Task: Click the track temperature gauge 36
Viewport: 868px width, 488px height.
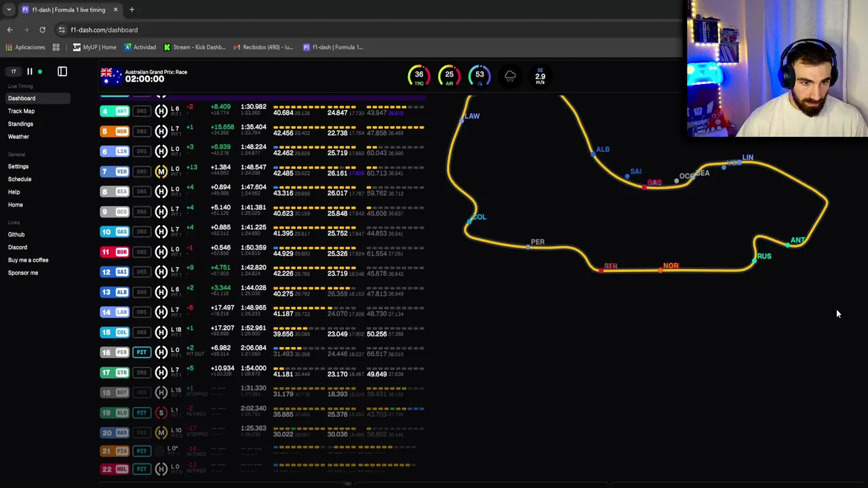Action: (418, 76)
